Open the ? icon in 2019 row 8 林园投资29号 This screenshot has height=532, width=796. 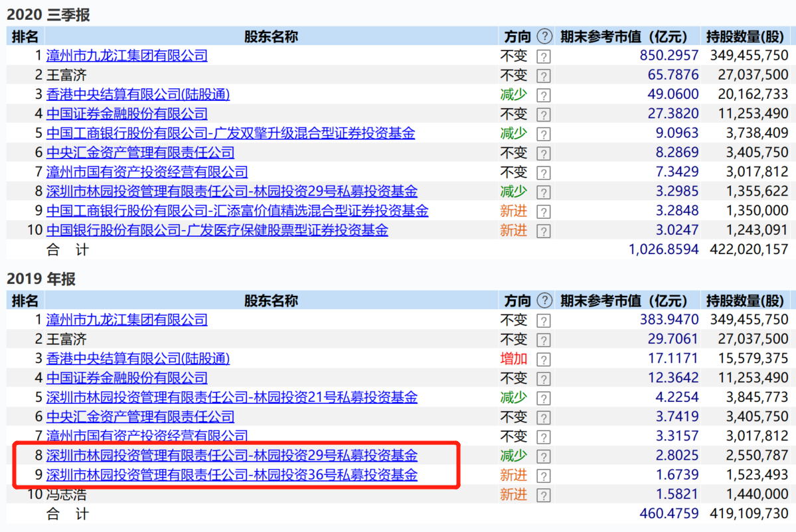543,456
